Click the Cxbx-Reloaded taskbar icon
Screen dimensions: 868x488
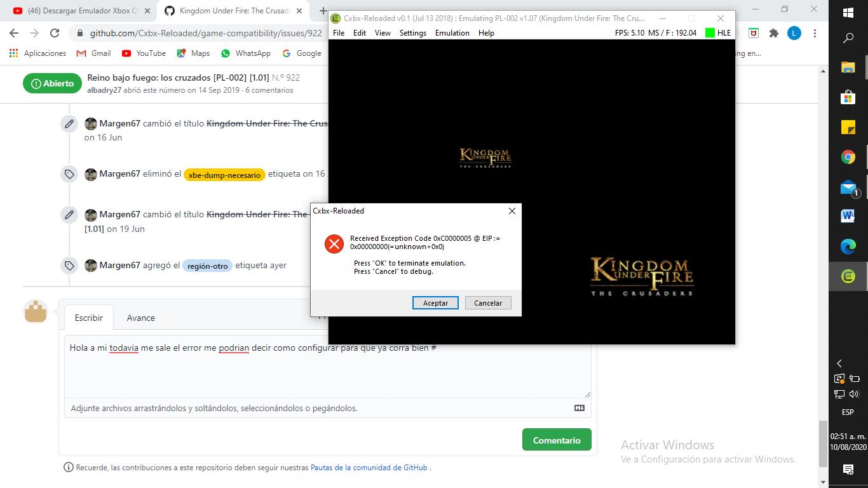[x=848, y=276]
